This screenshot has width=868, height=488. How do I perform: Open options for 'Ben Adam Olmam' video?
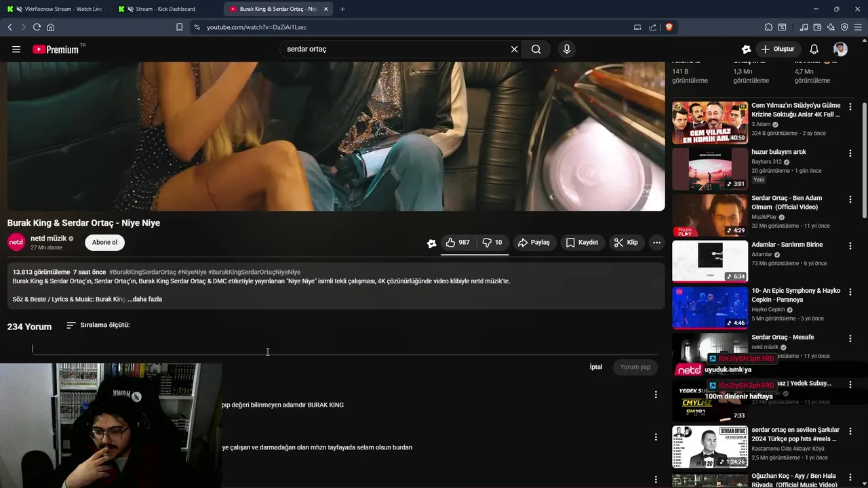click(850, 199)
